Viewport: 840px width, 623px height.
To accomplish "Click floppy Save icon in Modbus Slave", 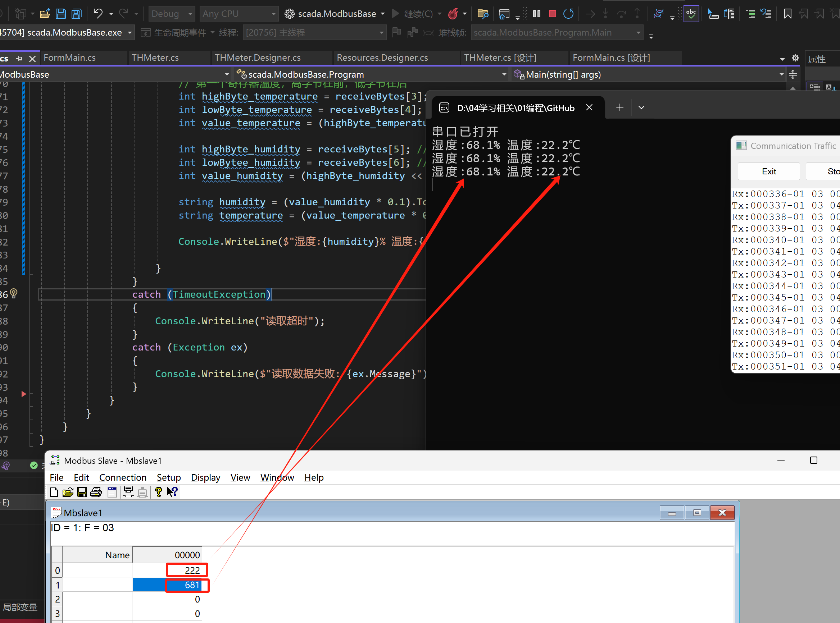I will point(82,492).
